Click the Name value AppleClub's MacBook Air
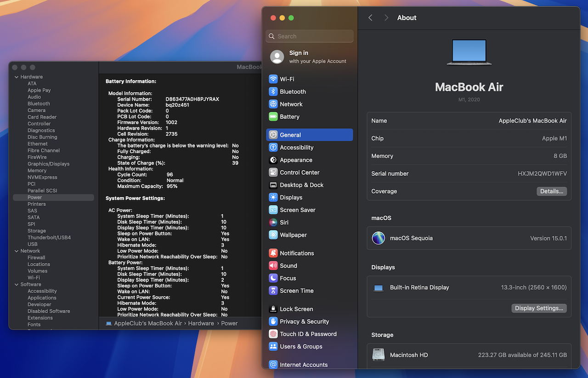Screen dimensions: 588x378 [x=532, y=120]
